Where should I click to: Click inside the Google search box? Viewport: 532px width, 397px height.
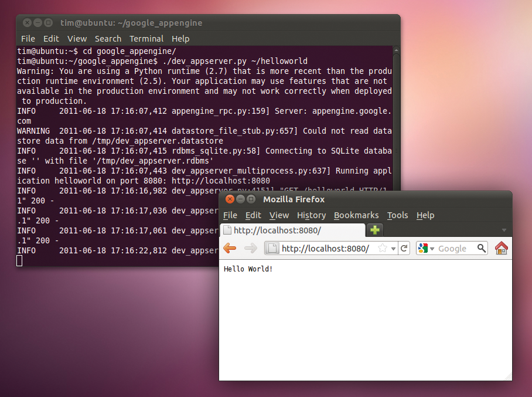[454, 247]
